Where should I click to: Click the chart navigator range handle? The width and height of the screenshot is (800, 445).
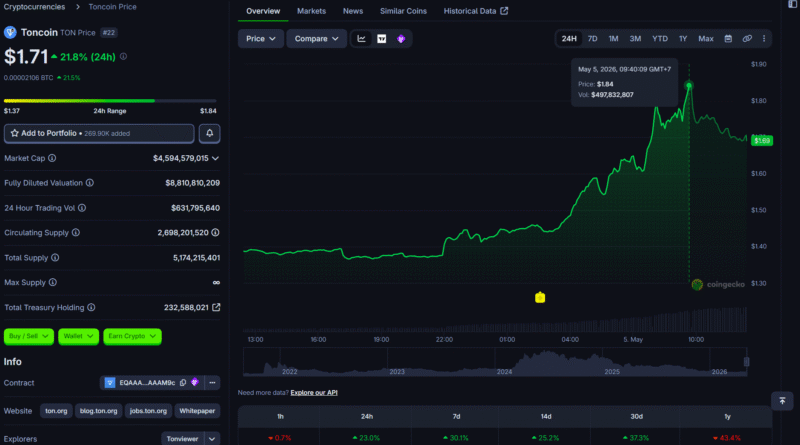tap(746, 362)
